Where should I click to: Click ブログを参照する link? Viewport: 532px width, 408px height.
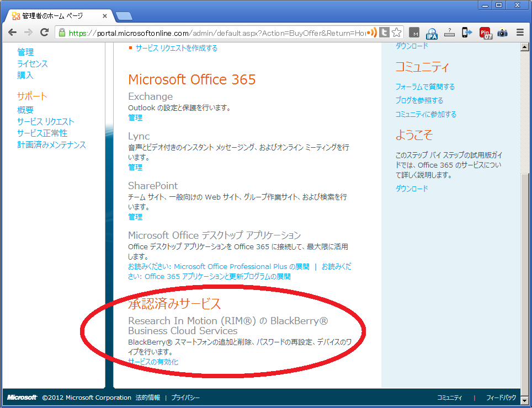[419, 100]
